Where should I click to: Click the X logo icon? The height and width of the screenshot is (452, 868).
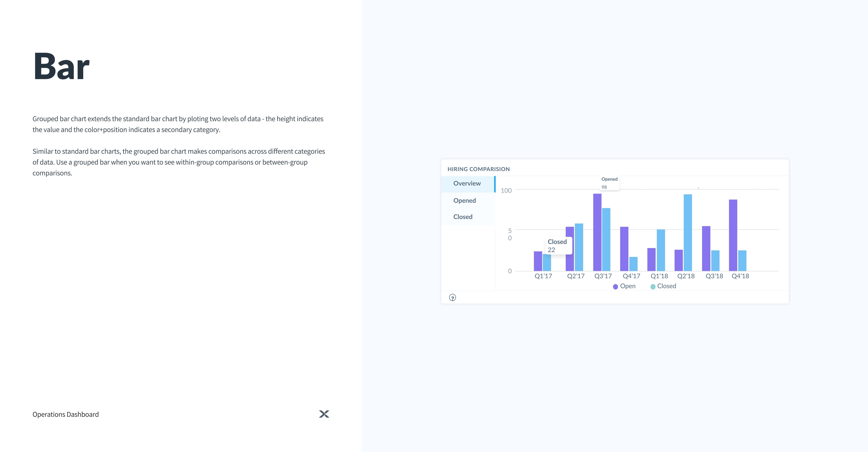click(324, 414)
